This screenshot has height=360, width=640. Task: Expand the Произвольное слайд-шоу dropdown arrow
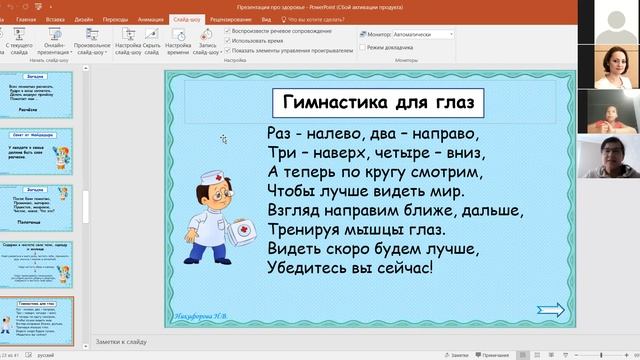point(106,52)
